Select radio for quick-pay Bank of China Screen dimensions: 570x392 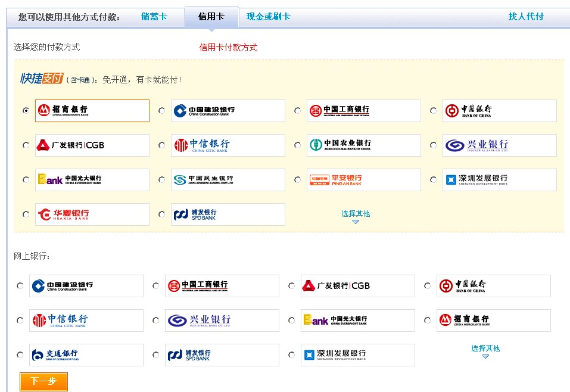coord(434,111)
